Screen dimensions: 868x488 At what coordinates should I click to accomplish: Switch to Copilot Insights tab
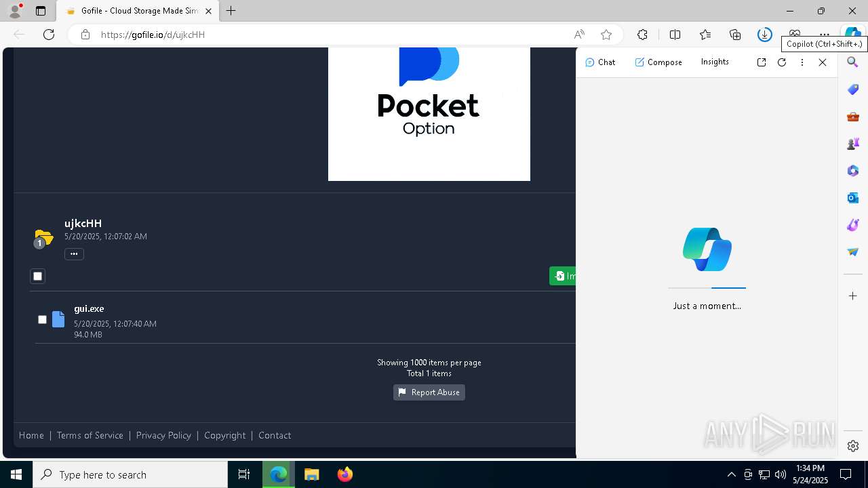715,62
